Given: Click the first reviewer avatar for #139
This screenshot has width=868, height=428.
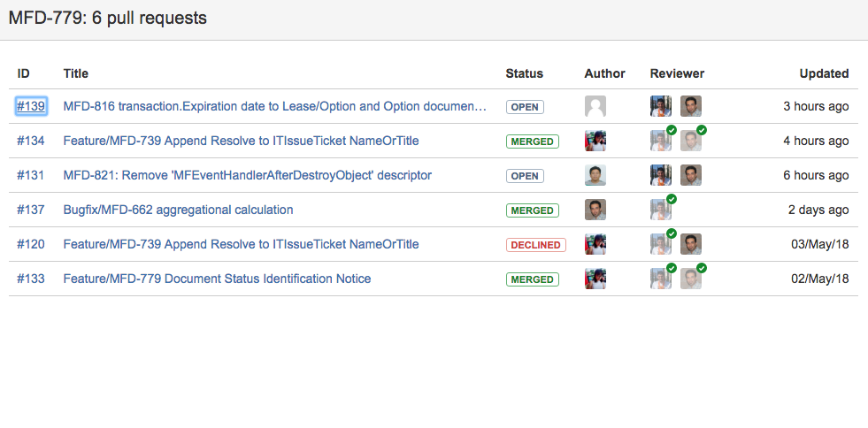Looking at the screenshot, I should [x=661, y=107].
